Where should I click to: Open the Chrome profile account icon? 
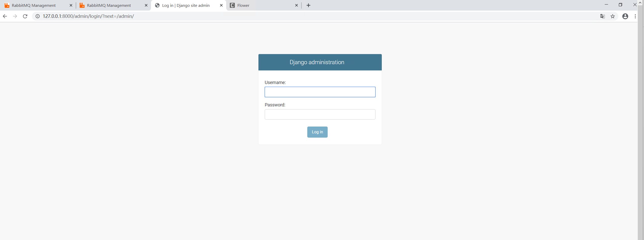pos(625,16)
